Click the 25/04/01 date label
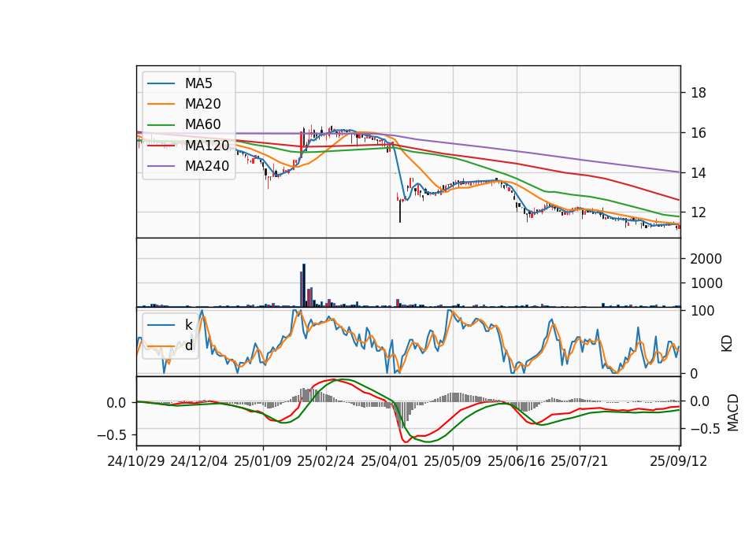 [x=390, y=461]
